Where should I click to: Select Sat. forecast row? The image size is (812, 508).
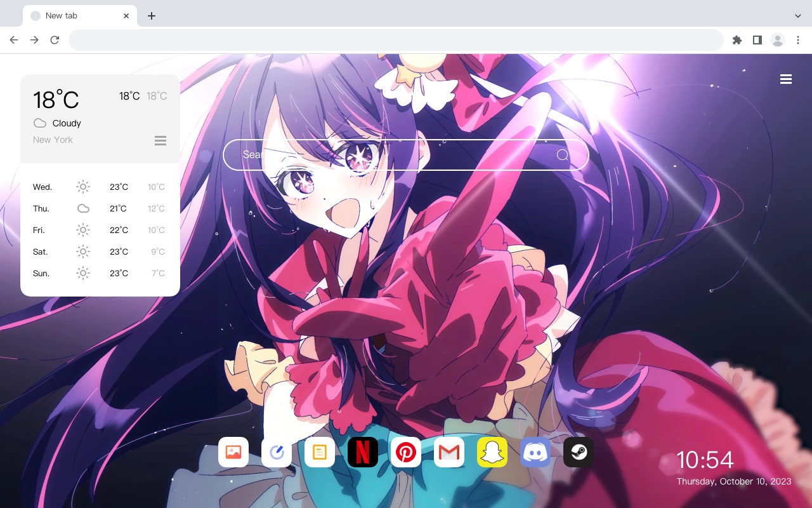pyautogui.click(x=100, y=251)
